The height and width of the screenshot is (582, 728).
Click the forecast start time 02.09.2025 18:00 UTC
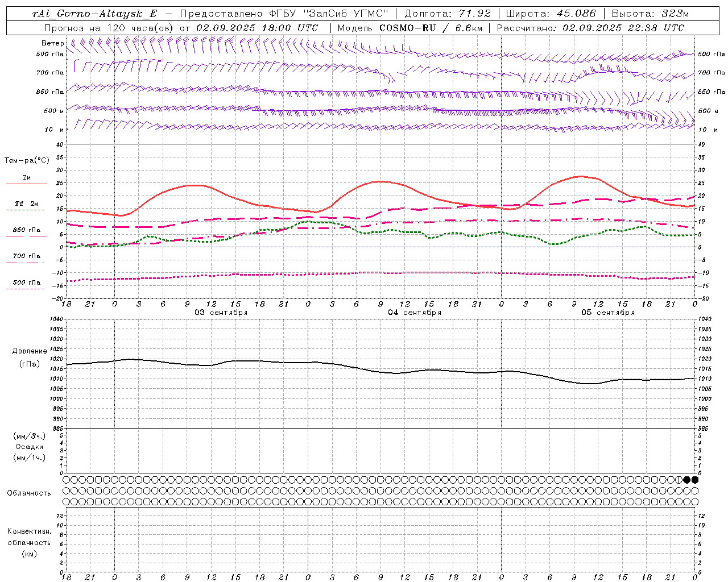coord(257,27)
